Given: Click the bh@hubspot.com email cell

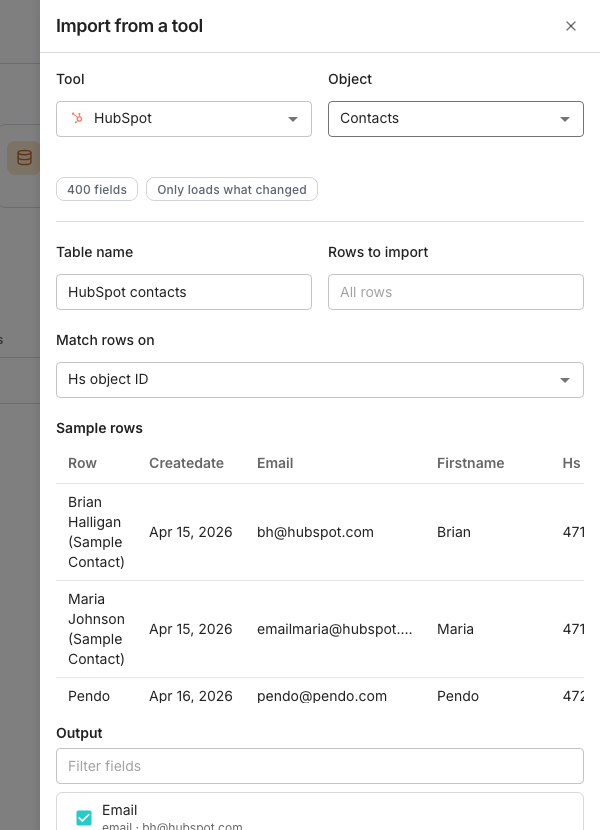Looking at the screenshot, I should pyautogui.click(x=315, y=532).
